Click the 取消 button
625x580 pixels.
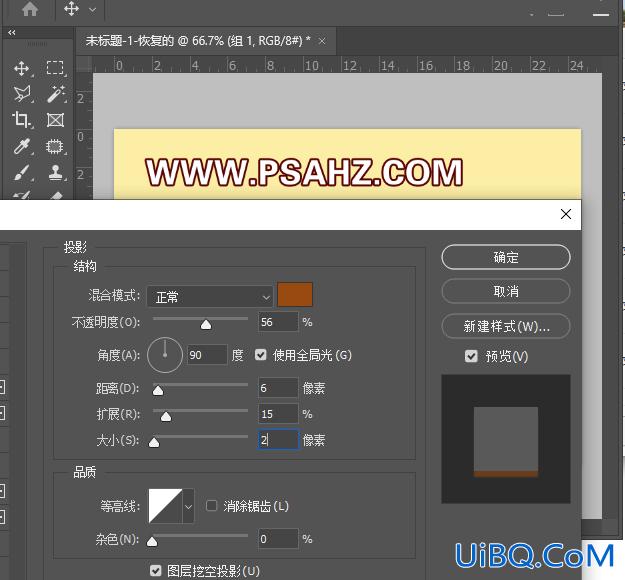coord(506,291)
